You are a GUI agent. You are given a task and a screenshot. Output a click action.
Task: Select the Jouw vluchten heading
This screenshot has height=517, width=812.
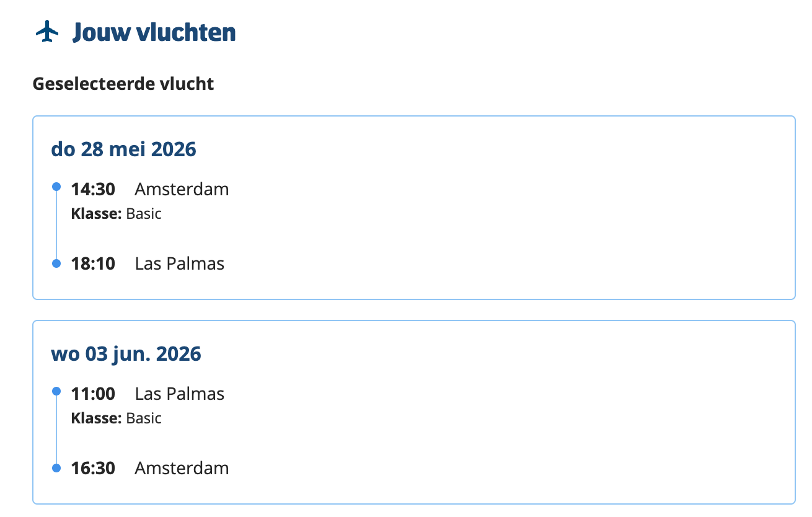(154, 32)
